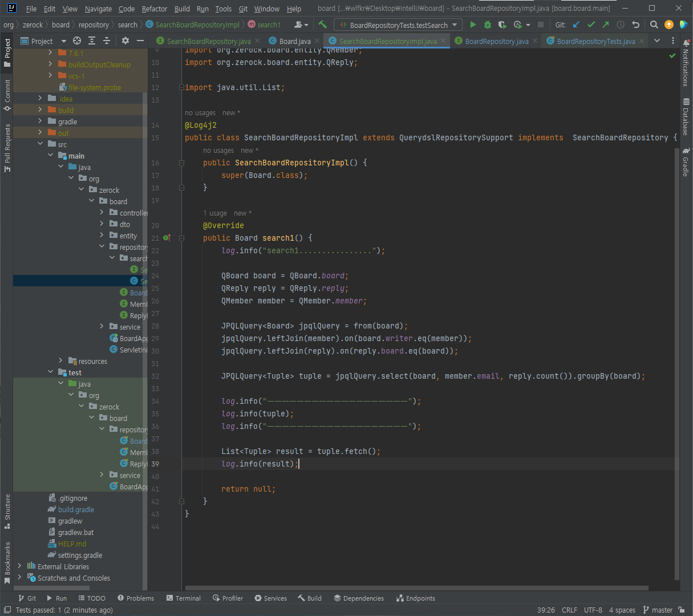Commit changes using the Git checkmark icon

(591, 25)
